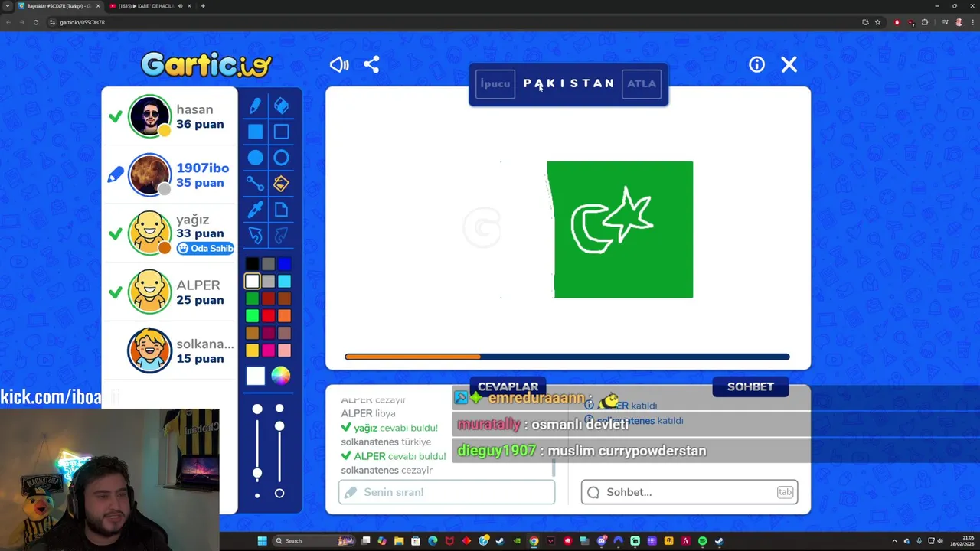Focus the Sohbet chat input field
This screenshot has height=551, width=980.
(689, 492)
